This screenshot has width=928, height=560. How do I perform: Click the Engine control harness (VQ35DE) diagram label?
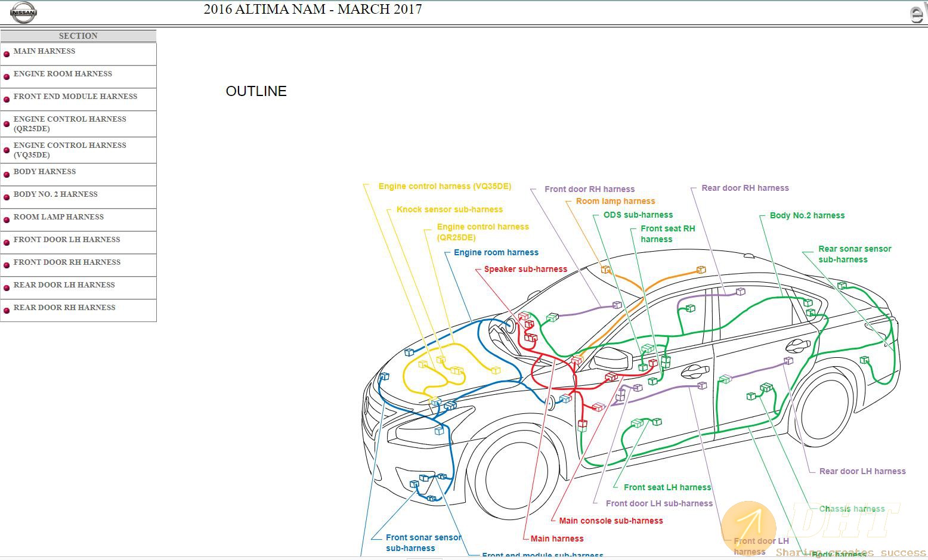coord(445,187)
